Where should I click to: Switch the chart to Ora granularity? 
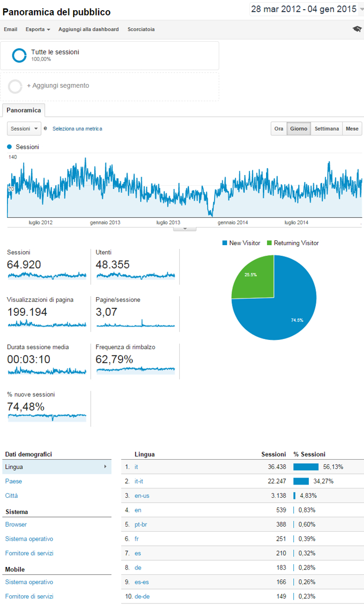[x=278, y=128]
